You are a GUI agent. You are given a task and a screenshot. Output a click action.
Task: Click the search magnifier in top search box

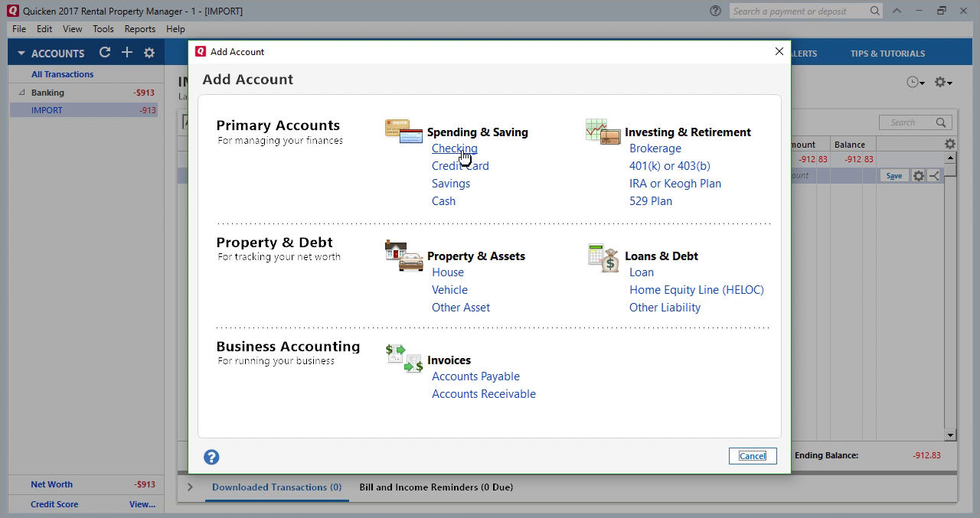click(874, 11)
